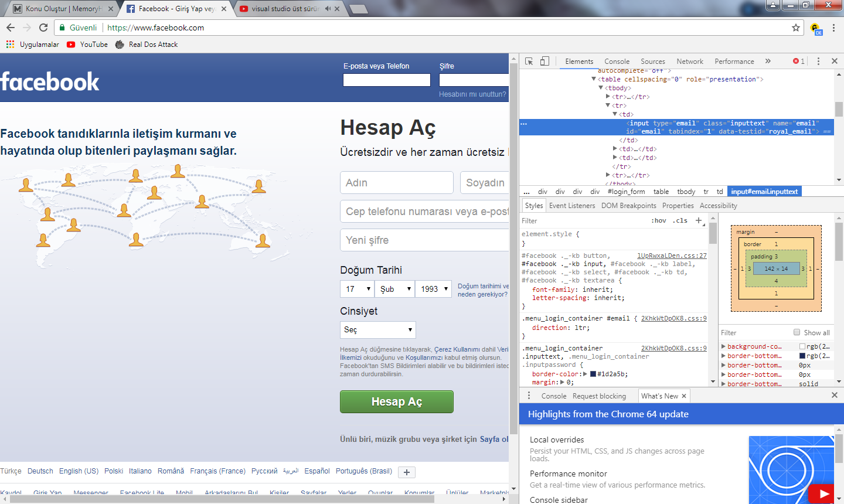This screenshot has width=844, height=504.
Task: Open the Çerez Kullanımı link
Action: click(x=457, y=349)
